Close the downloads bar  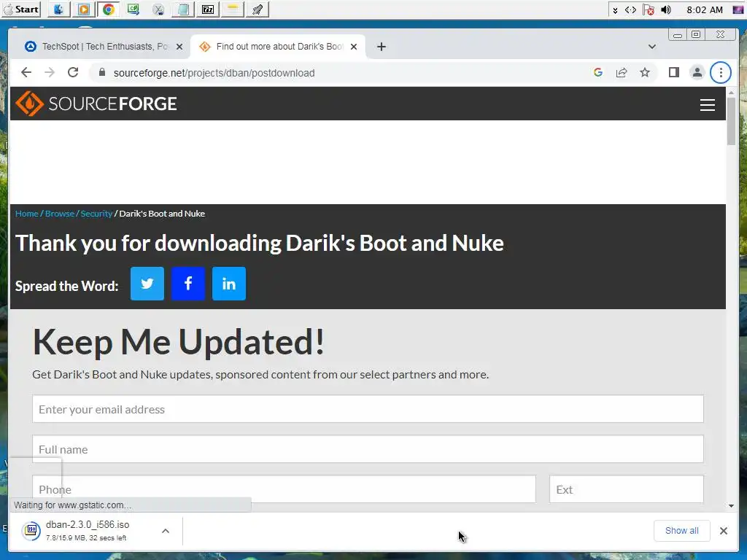(723, 531)
